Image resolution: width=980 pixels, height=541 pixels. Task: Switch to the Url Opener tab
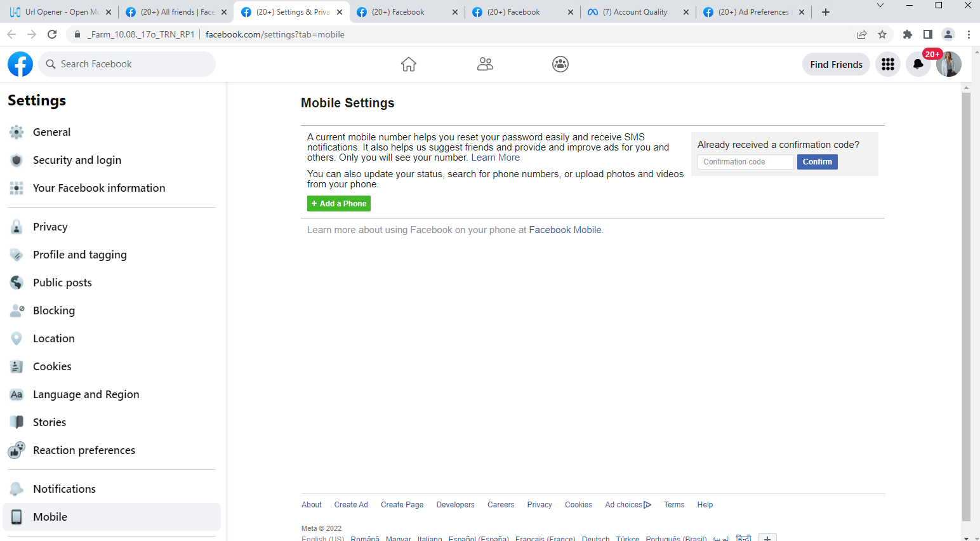(61, 12)
